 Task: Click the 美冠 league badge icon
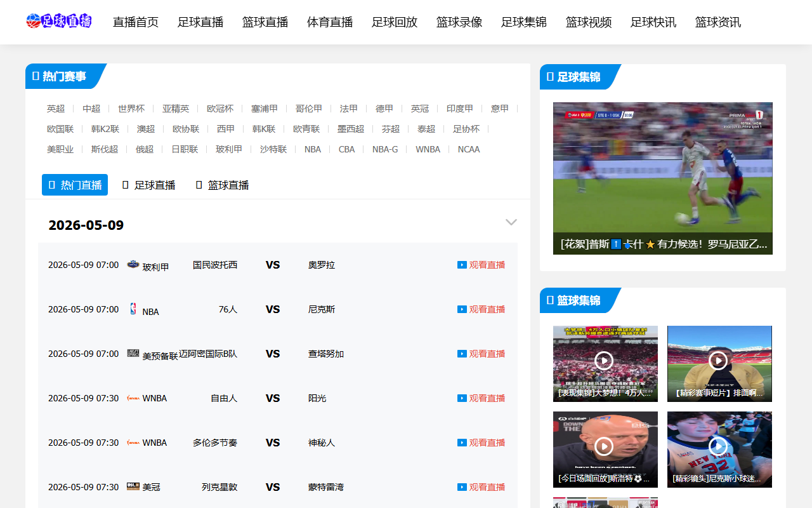point(133,486)
